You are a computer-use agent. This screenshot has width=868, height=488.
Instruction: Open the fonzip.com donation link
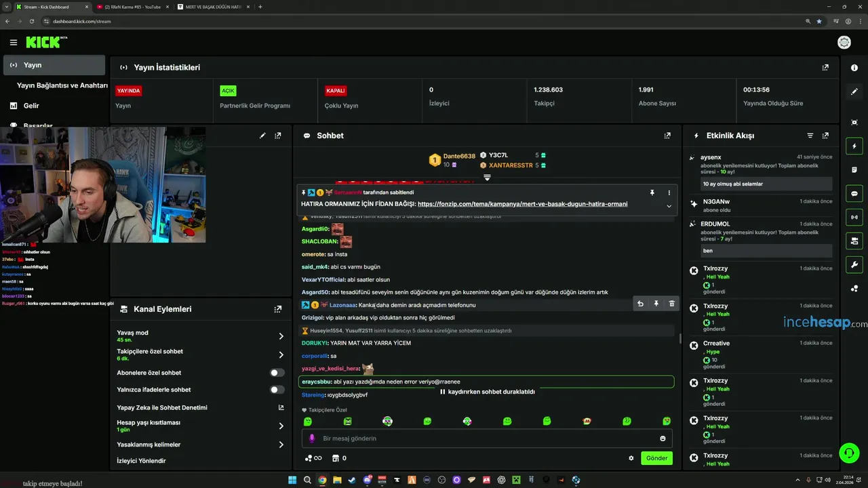click(522, 204)
